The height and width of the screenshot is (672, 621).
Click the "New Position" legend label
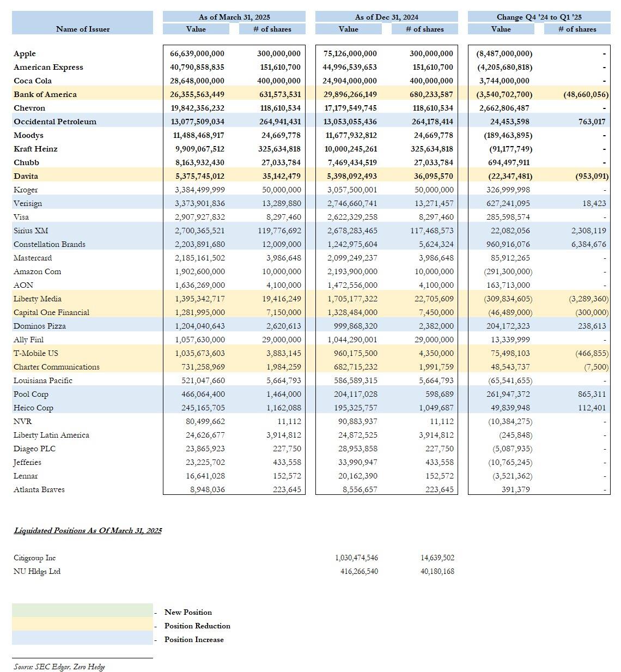[x=188, y=612]
